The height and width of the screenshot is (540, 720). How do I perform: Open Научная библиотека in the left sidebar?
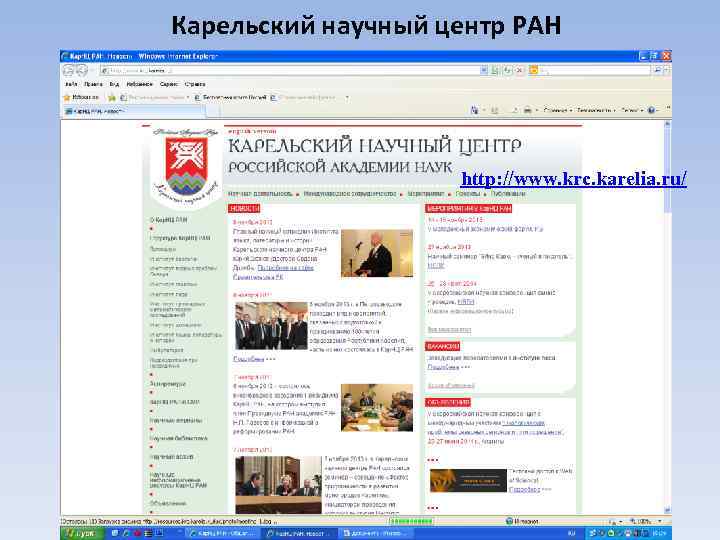pyautogui.click(x=178, y=439)
